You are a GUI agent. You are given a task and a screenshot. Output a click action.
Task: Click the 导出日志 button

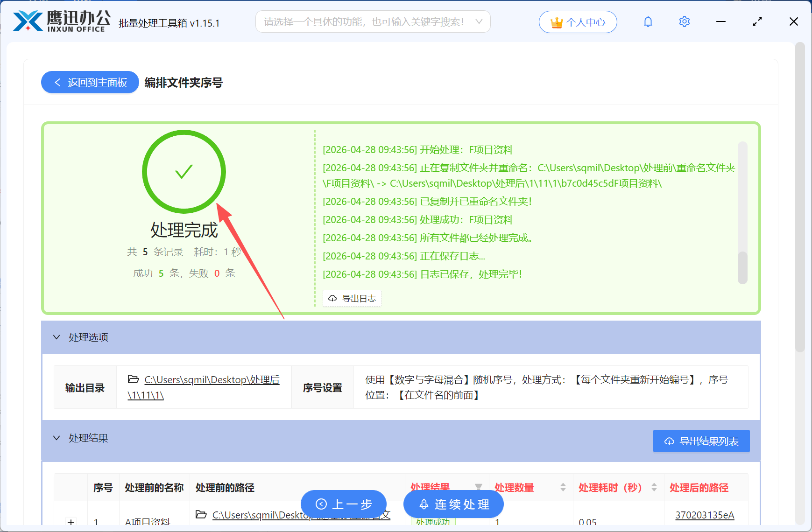point(352,298)
